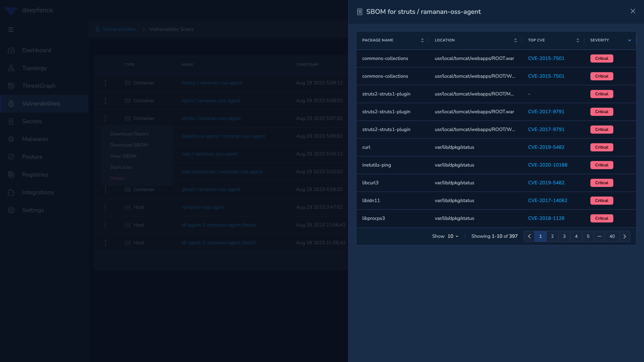This screenshot has height=362, width=644.
Task: Click Critical badge for curl row
Action: (601, 147)
